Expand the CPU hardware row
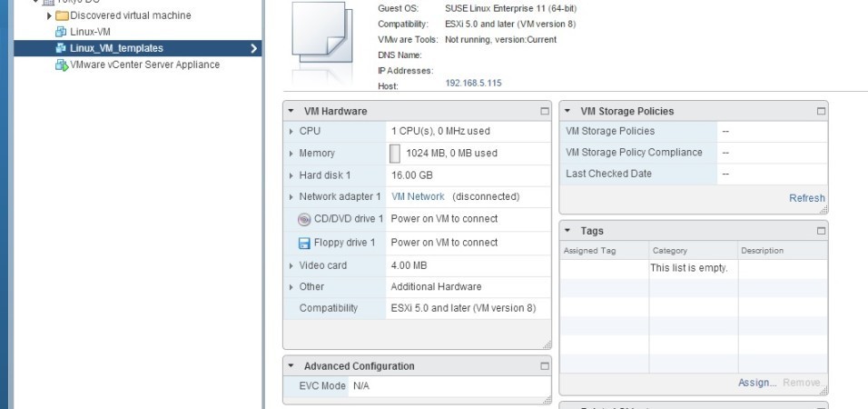 [x=291, y=132]
